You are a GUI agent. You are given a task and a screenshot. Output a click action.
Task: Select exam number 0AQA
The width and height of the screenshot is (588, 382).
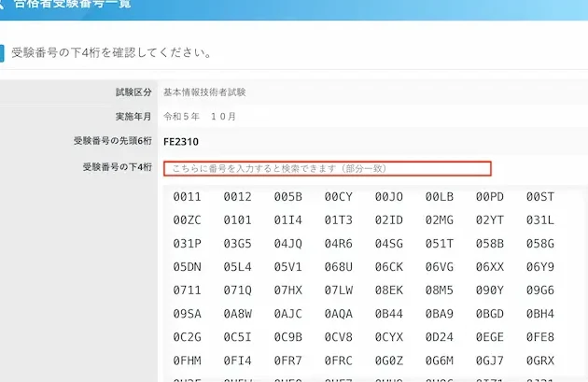(x=338, y=314)
